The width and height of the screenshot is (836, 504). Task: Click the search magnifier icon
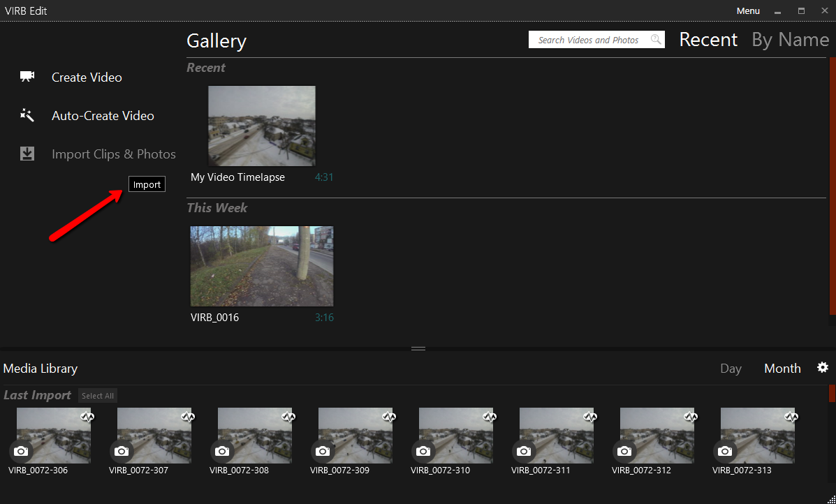[x=656, y=40]
